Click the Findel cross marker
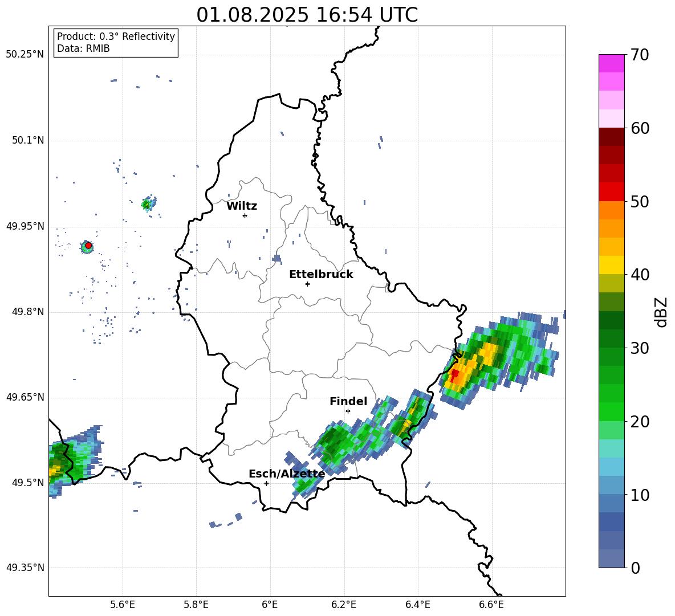Viewport: 675px width, 616px height. 348,411
